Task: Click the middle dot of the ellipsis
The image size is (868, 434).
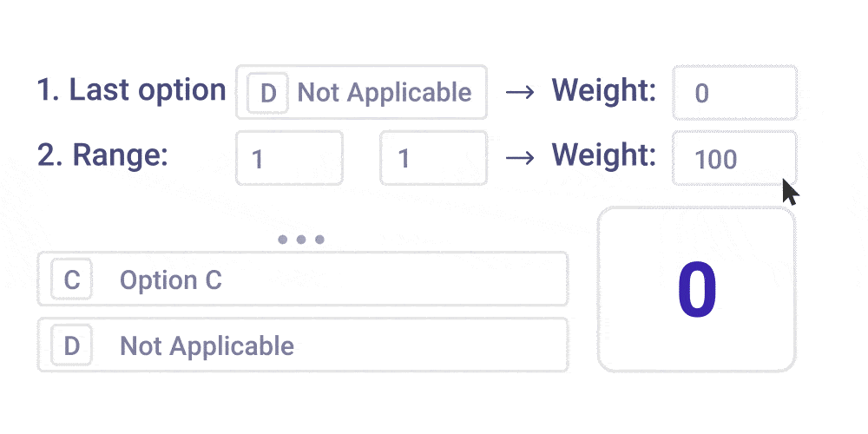Action: [301, 240]
